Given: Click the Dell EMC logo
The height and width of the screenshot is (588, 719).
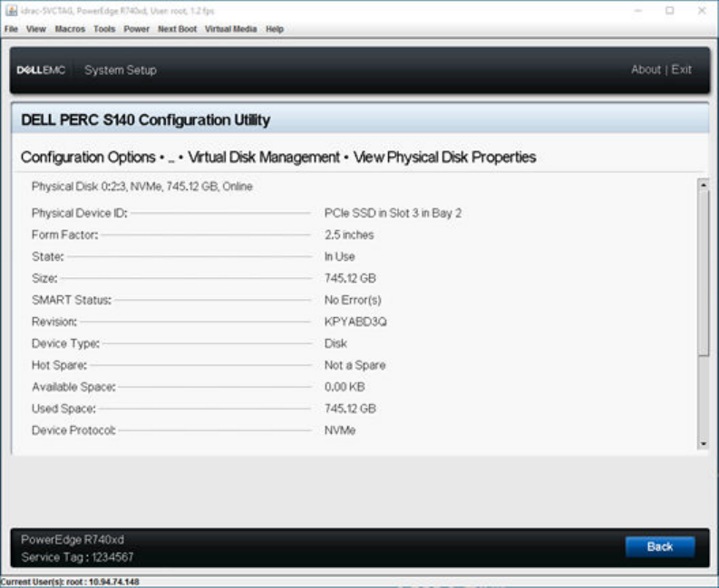Looking at the screenshot, I should pos(41,70).
